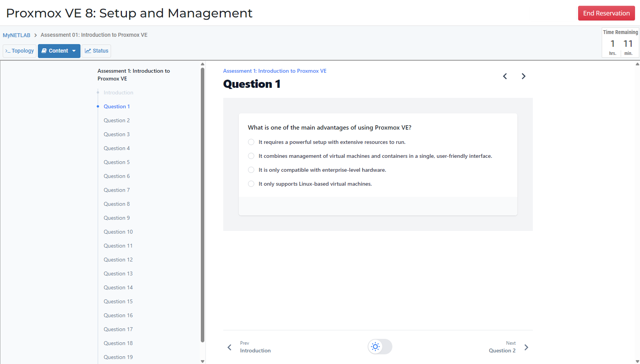The image size is (640, 364).
Task: Select the enterprise-level hardware answer option
Action: [x=251, y=170]
